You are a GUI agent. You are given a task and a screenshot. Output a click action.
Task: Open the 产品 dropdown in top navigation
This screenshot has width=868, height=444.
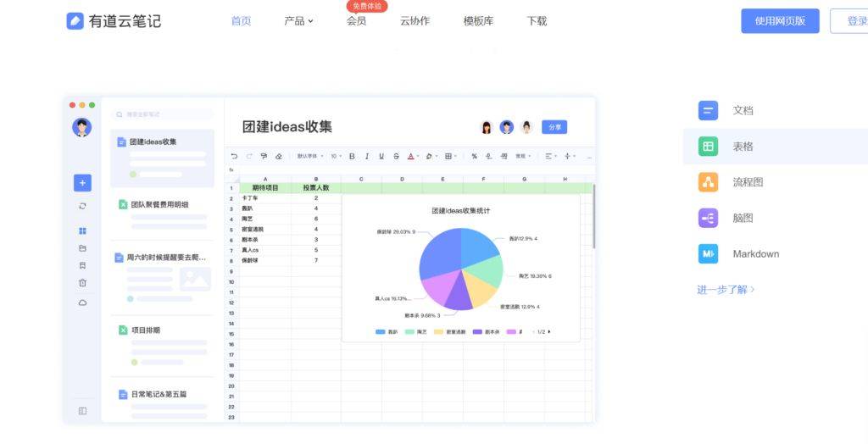pos(298,21)
